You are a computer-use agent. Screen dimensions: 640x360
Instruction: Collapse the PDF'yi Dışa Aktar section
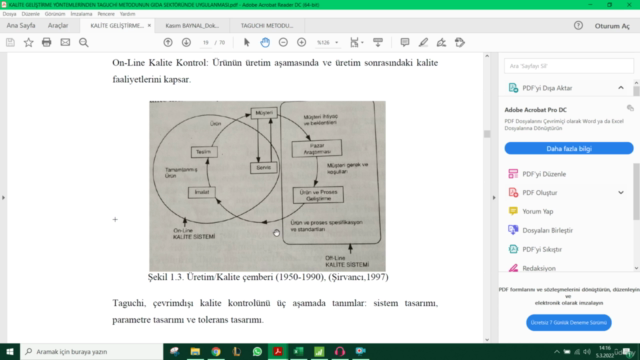(621, 88)
